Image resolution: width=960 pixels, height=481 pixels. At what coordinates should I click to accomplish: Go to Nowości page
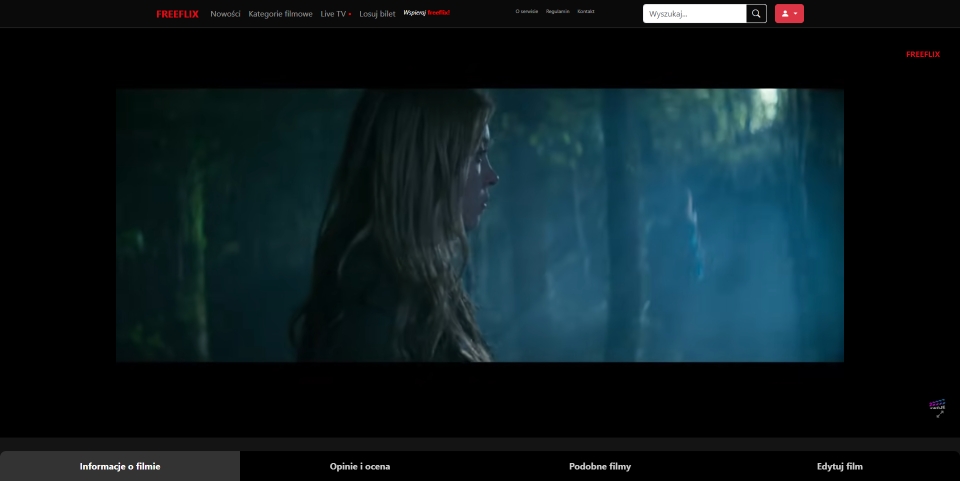(x=225, y=14)
